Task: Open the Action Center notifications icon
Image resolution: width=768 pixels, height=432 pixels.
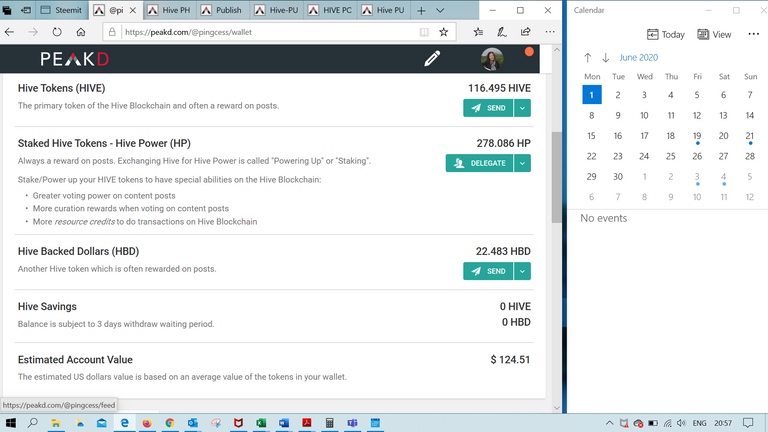Action: (748, 423)
